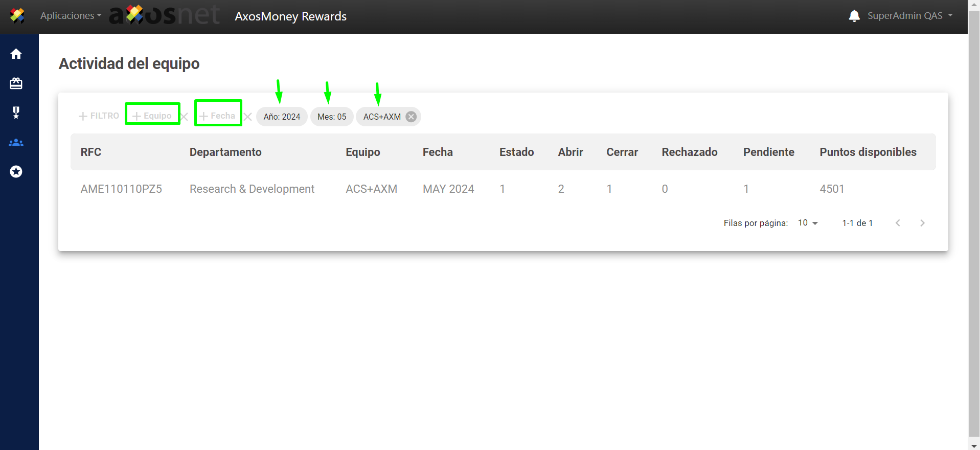Click the Año: 2024 filter chip
Screen dimensions: 980x450
[x=282, y=117]
